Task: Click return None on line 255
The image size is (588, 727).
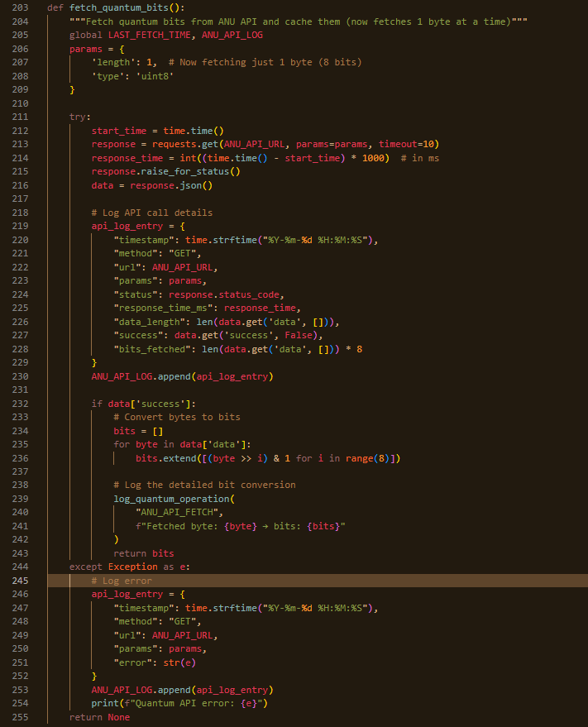Action: coord(100,718)
